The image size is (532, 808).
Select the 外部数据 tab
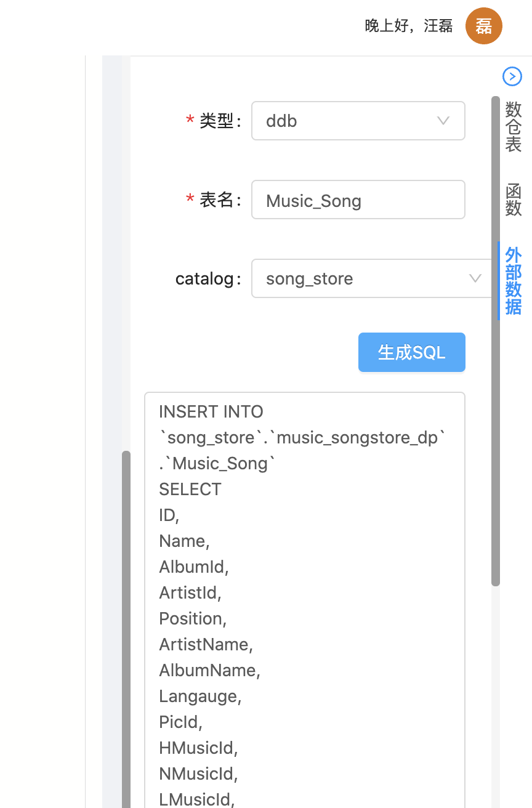tap(514, 281)
